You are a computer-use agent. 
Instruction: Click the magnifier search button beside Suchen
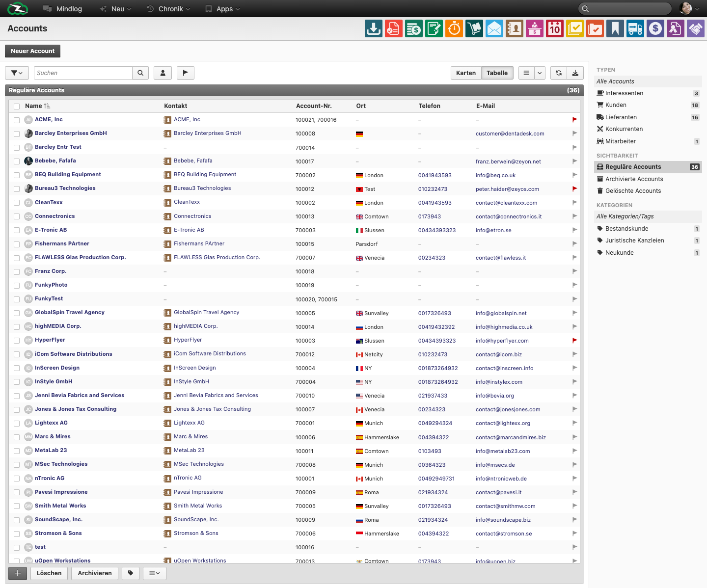tap(140, 73)
